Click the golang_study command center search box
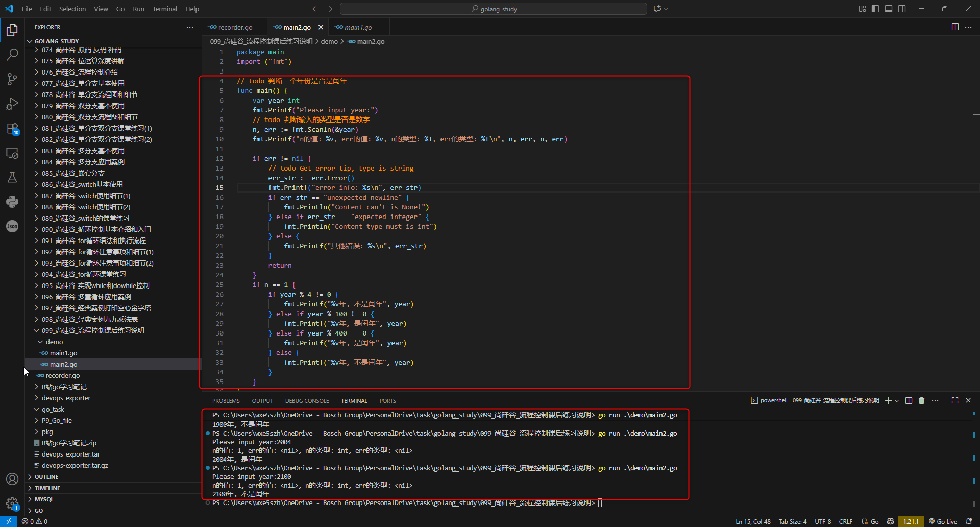Screen dimensions: 980x527 pos(494,9)
